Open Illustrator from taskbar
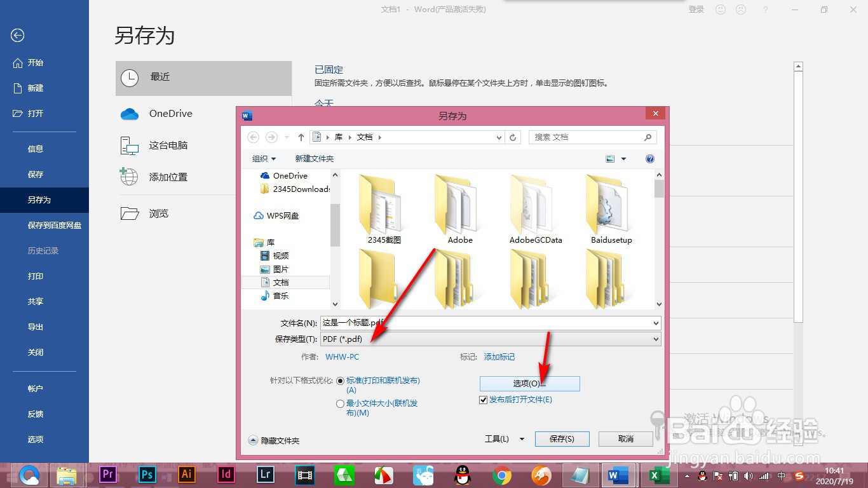Screen dimensions: 868x488 pos(187,475)
